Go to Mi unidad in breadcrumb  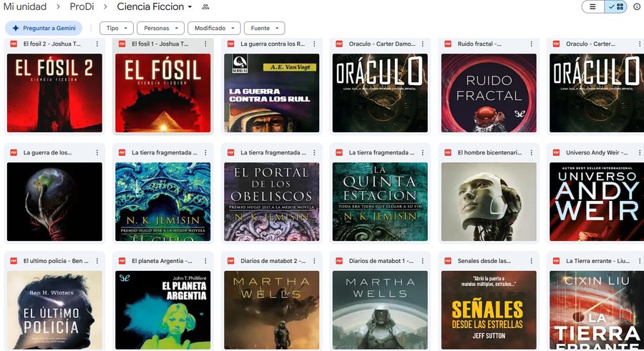24,6
